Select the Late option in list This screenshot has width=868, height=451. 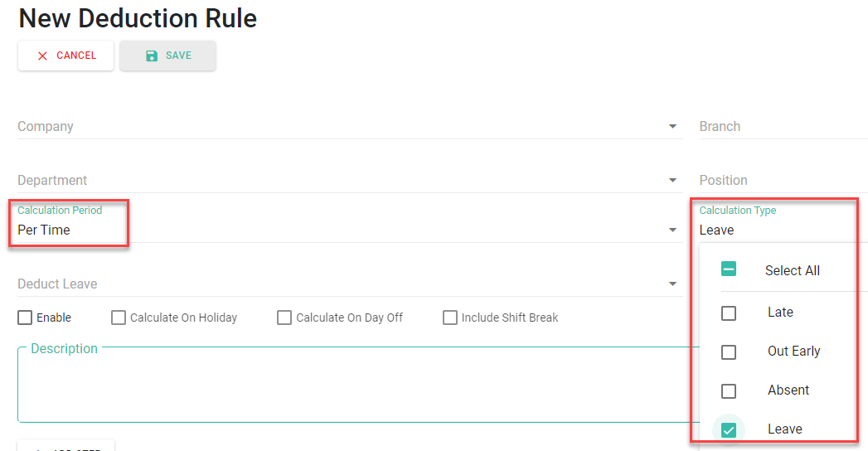[729, 313]
